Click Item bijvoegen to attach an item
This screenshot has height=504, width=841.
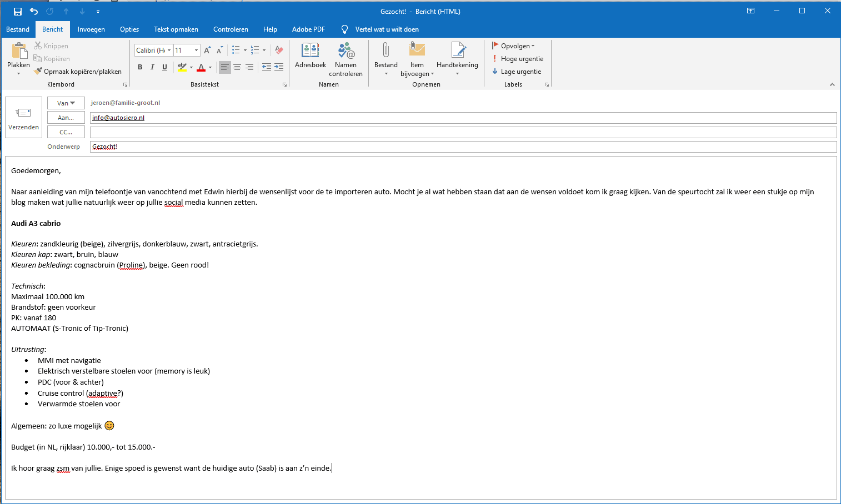tap(417, 59)
